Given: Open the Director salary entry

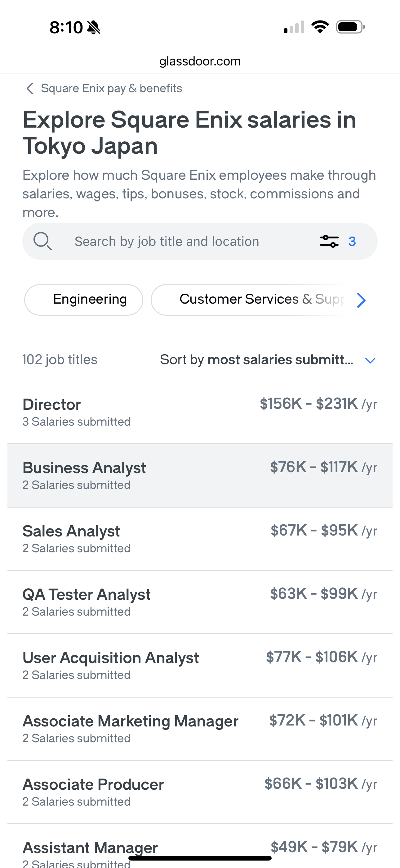Looking at the screenshot, I should pos(200,412).
